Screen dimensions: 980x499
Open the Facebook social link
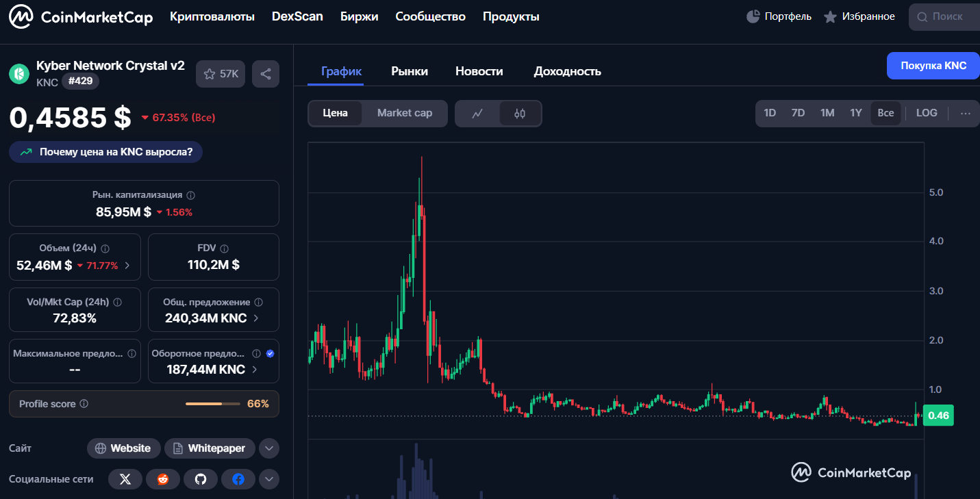(238, 479)
